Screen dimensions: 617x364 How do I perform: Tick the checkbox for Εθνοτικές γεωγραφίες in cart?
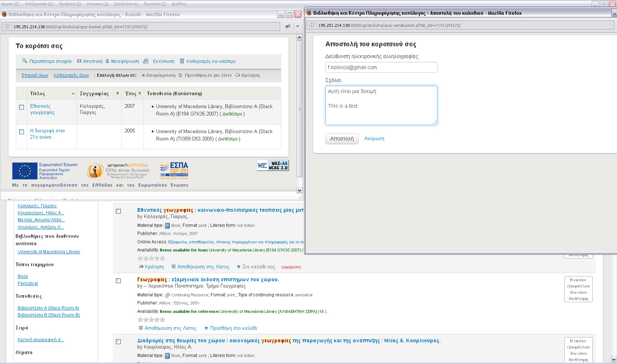(21, 107)
